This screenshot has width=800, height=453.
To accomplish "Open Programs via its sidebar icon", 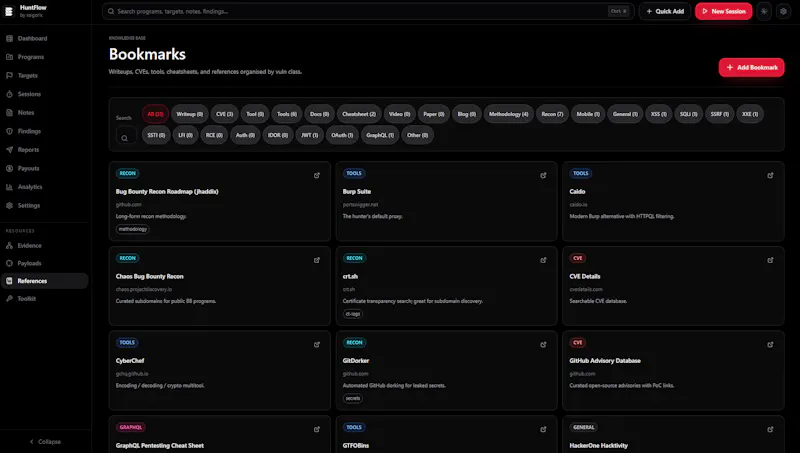I will 9,57.
